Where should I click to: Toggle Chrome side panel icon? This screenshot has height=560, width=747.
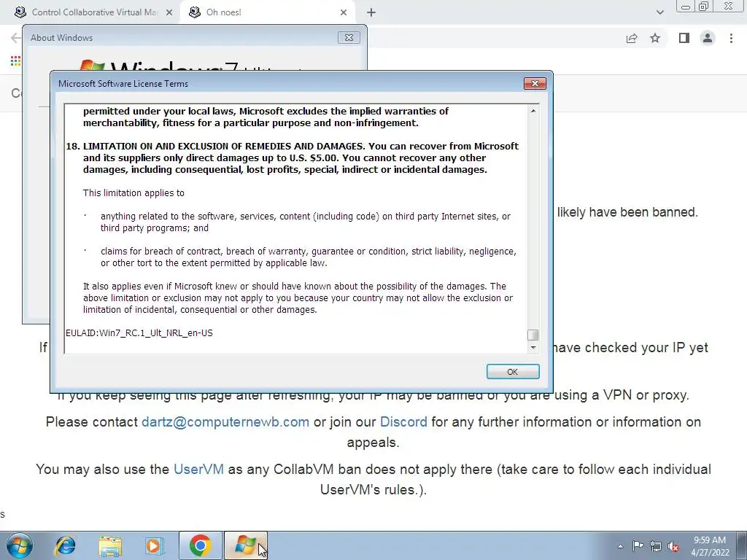[x=684, y=38]
